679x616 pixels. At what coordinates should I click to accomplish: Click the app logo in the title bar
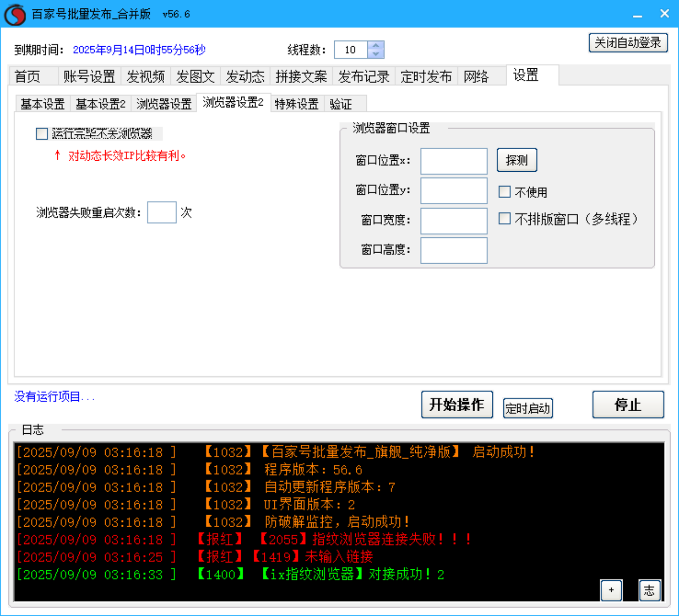tap(14, 14)
